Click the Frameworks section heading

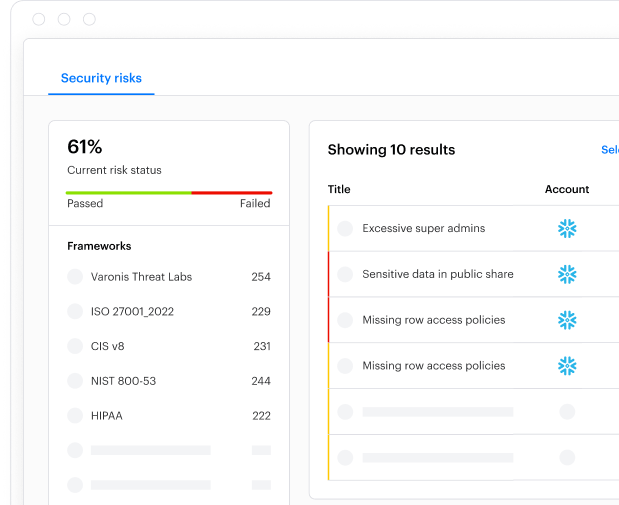pyautogui.click(x=99, y=246)
